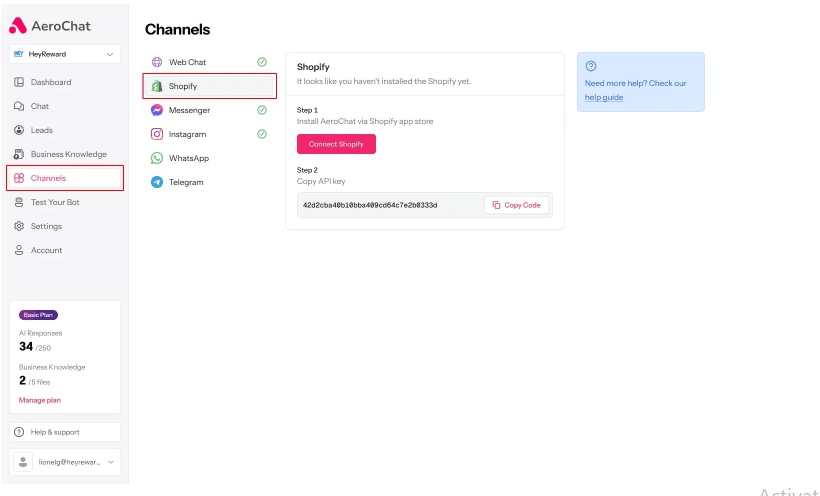The width and height of the screenshot is (820, 496).
Task: Click the API key text field
Action: click(425, 205)
